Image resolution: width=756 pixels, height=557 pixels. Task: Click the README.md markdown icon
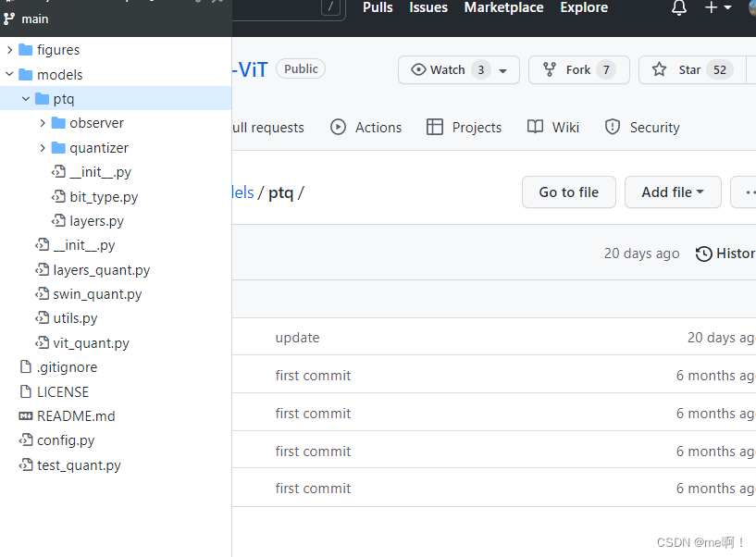coord(26,415)
